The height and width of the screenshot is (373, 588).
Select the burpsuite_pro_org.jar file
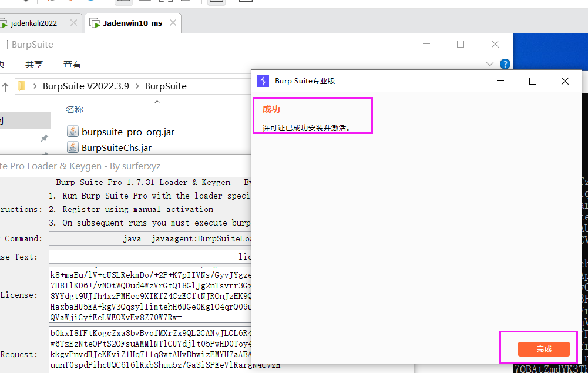pos(128,132)
